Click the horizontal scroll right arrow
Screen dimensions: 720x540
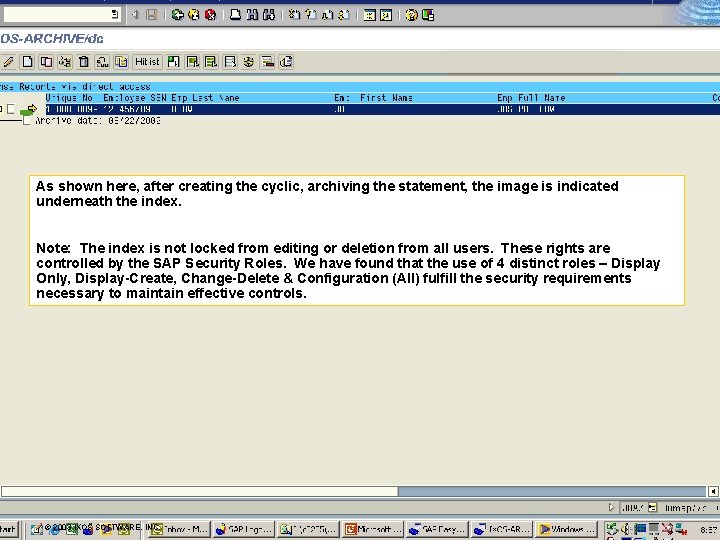pyautogui.click(x=713, y=491)
